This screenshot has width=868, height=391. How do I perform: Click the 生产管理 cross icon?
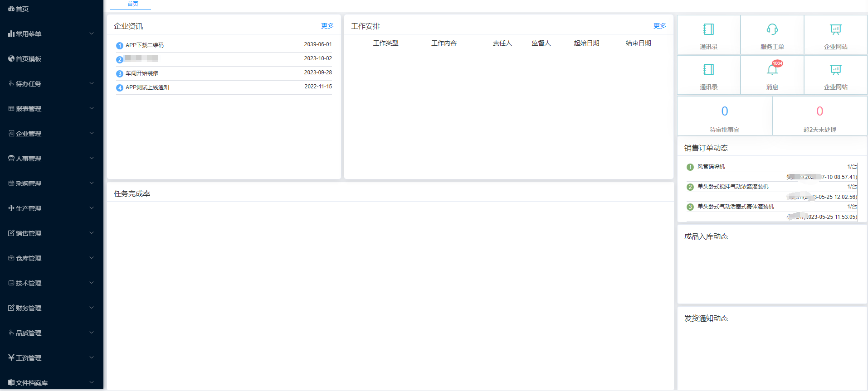click(x=11, y=208)
